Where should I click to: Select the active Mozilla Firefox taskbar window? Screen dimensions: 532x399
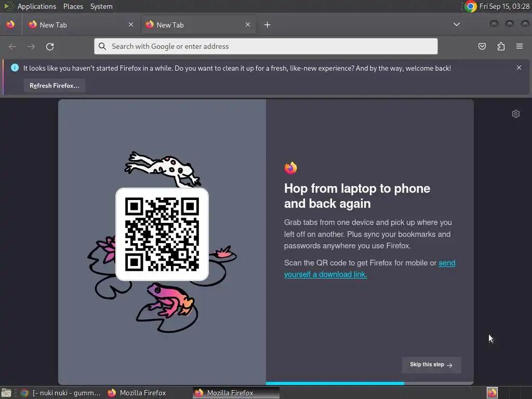(236, 393)
